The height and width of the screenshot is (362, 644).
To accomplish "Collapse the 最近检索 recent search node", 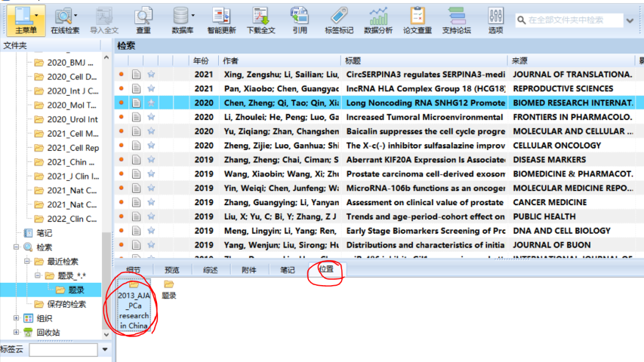I will pyautogui.click(x=26, y=262).
